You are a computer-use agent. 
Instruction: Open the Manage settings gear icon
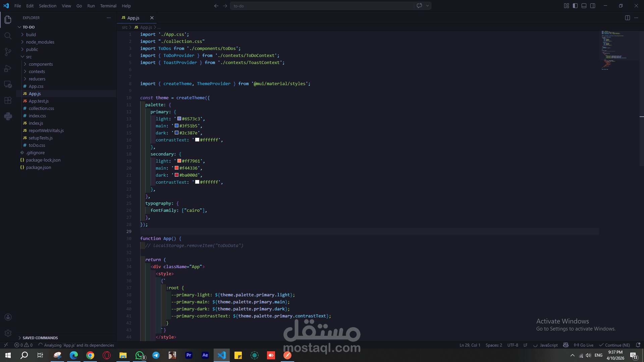coord(8,333)
